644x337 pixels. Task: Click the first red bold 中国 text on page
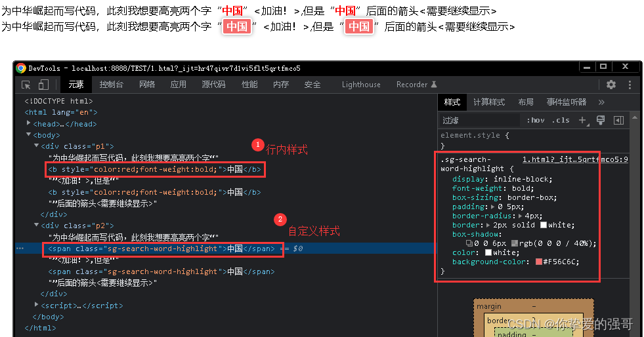(232, 10)
